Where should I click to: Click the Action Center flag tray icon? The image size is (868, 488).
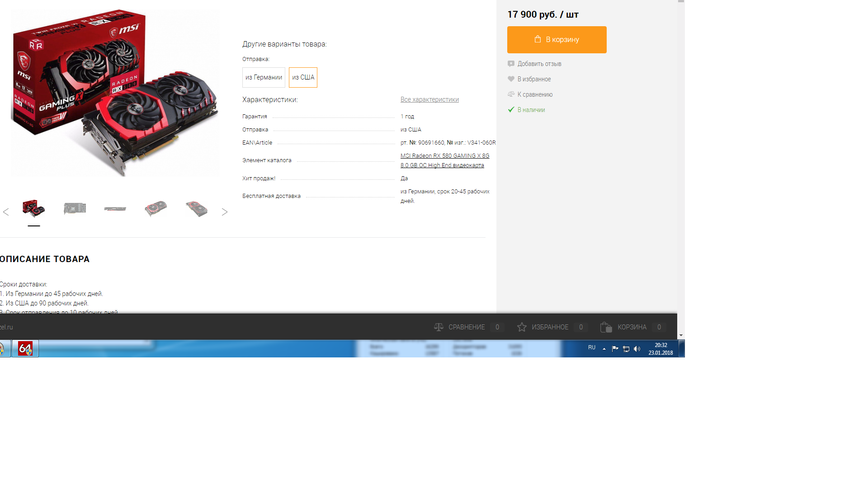615,348
